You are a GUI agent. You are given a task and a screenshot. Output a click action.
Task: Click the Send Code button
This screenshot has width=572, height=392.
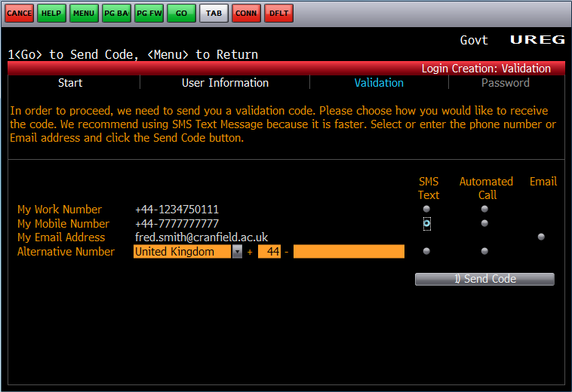[484, 279]
